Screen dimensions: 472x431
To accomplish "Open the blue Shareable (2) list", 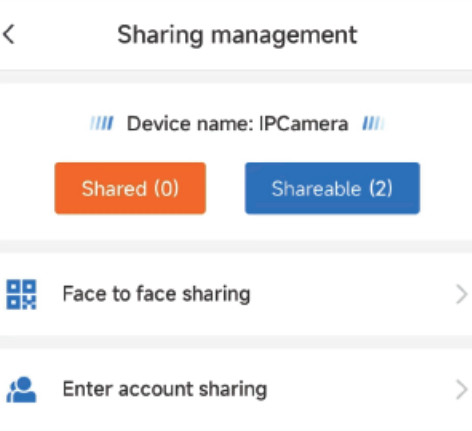I will coord(332,188).
